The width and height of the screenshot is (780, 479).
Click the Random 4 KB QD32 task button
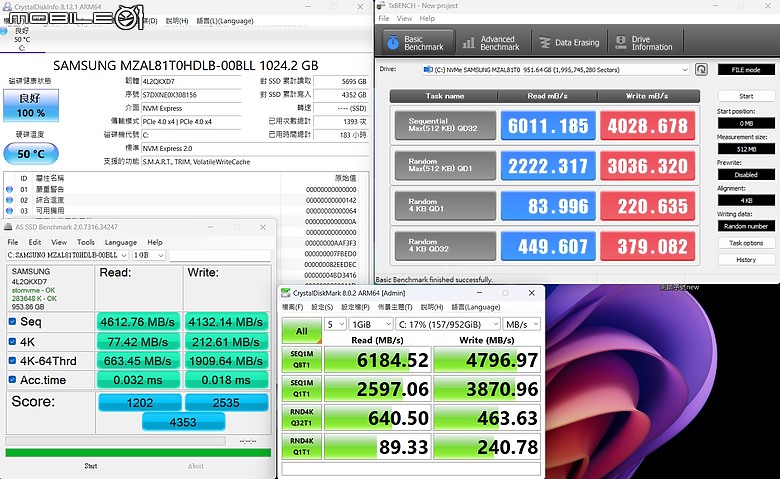coord(445,246)
